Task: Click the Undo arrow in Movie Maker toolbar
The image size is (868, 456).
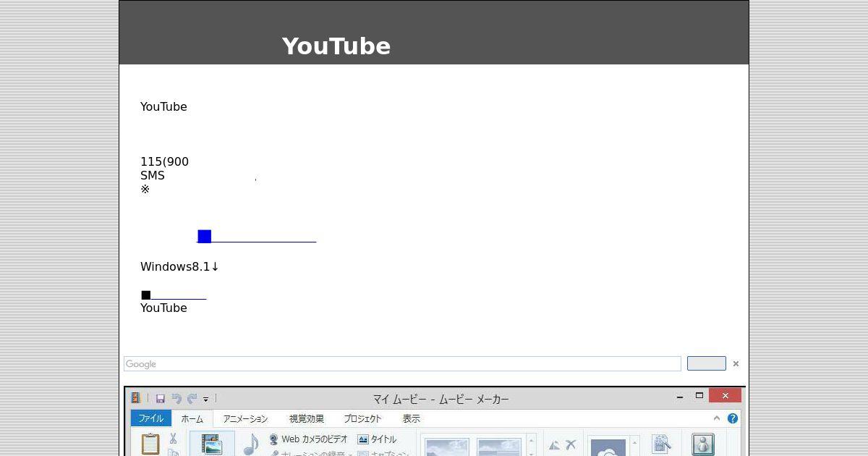Action: point(176,399)
